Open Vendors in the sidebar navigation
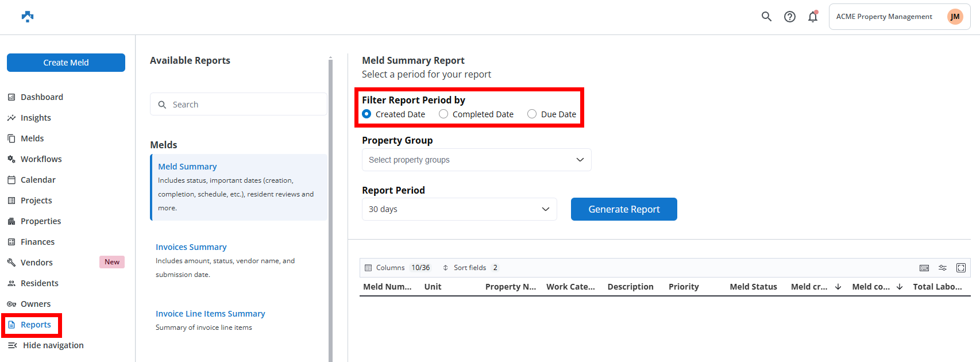980x362 pixels. (36, 263)
